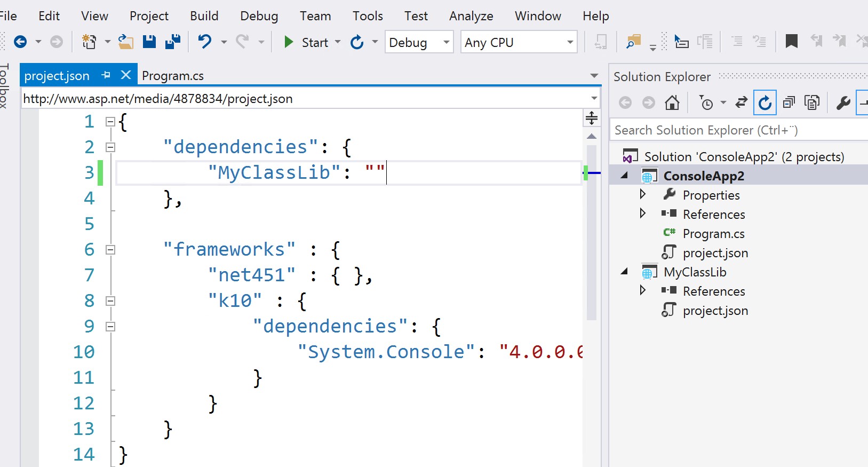The height and width of the screenshot is (467, 868).
Task: Open the JSON schema URL dropdown
Action: pos(594,99)
